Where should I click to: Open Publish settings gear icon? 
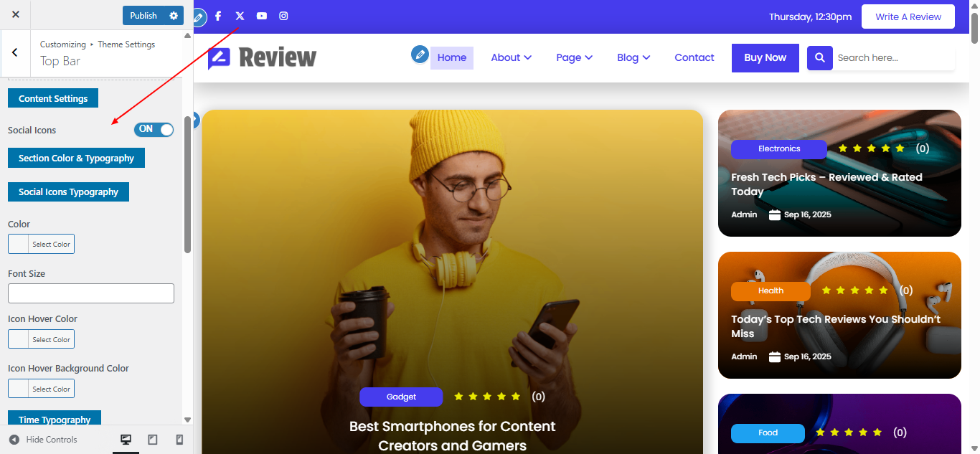(x=174, y=15)
